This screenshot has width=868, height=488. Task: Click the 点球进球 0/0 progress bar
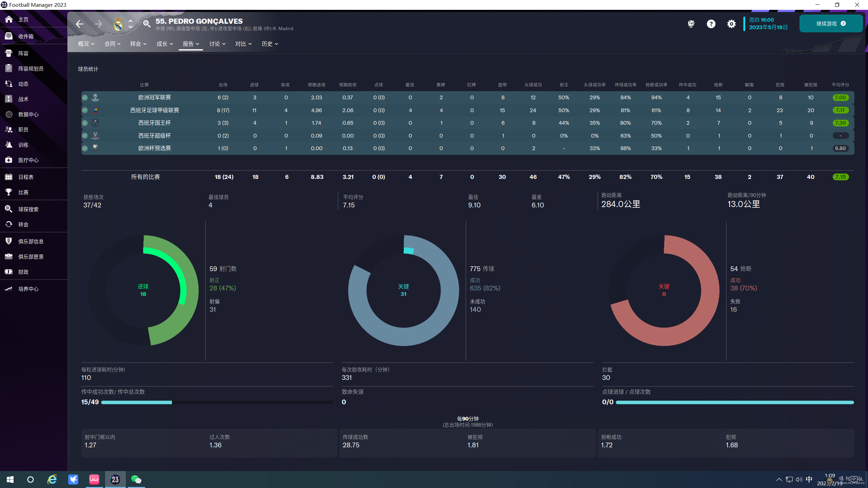pos(735,402)
